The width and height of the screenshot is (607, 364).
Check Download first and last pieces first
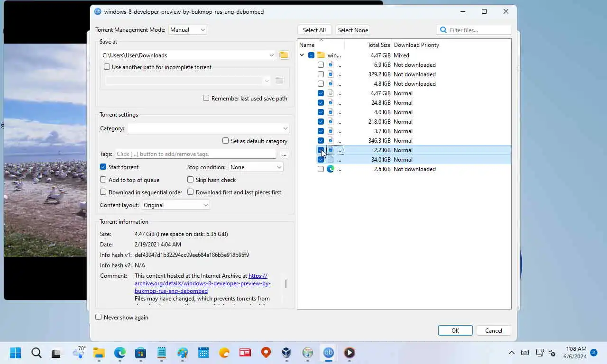point(191,192)
